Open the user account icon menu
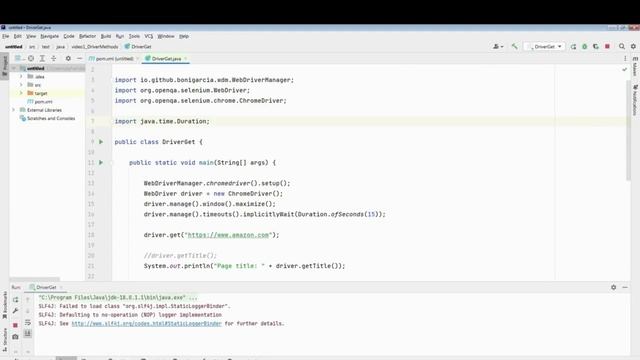This screenshot has height=360, width=640. click(498, 47)
